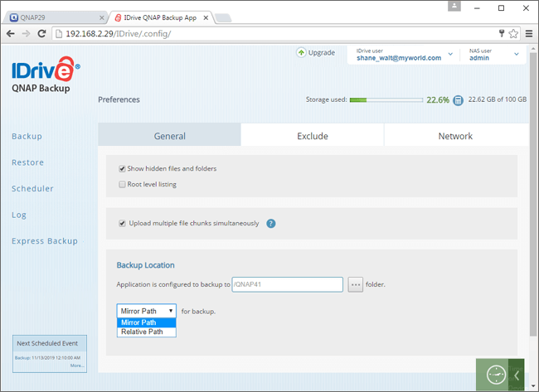Screen dimensions: 539x392
Task: Open the Chrome menu icon
Action: 529,34
